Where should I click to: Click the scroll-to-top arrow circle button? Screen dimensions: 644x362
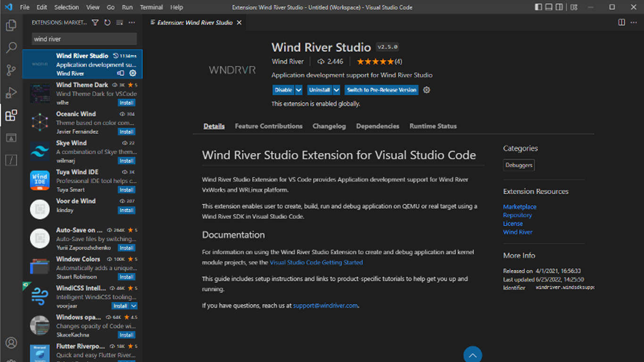tap(473, 354)
